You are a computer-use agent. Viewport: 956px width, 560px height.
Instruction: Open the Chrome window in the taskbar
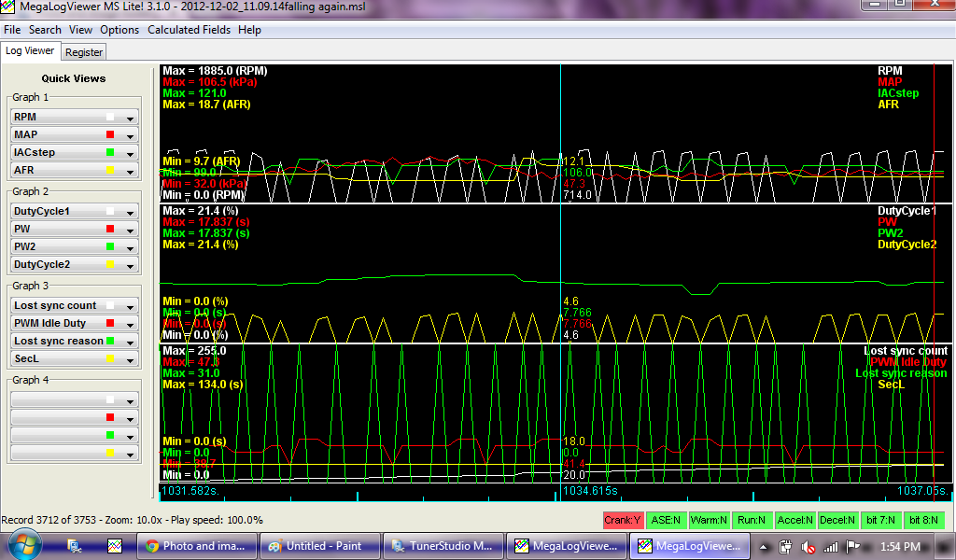click(x=198, y=546)
